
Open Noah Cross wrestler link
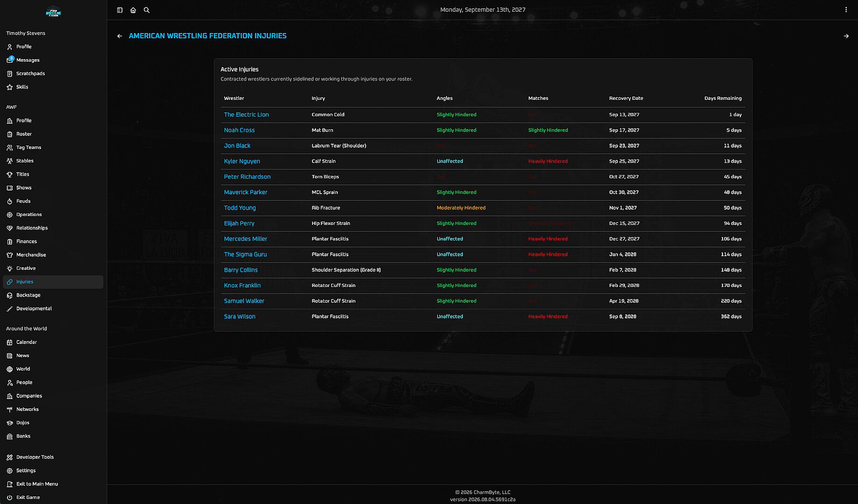coord(239,130)
